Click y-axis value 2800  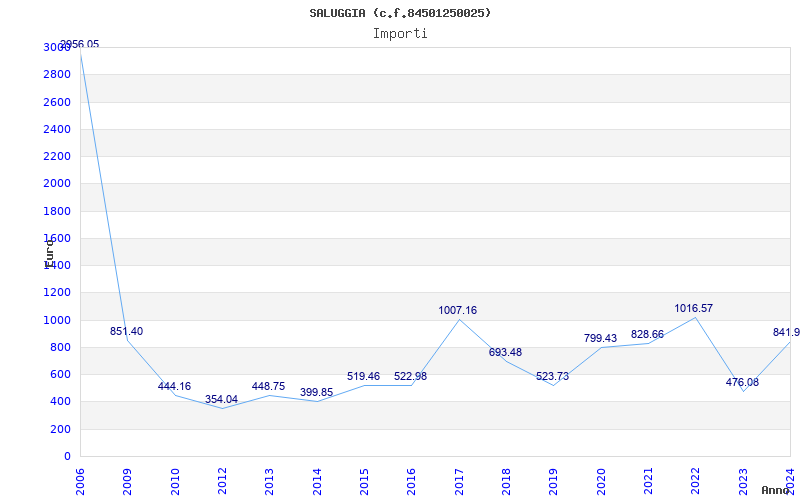click(x=57, y=74)
